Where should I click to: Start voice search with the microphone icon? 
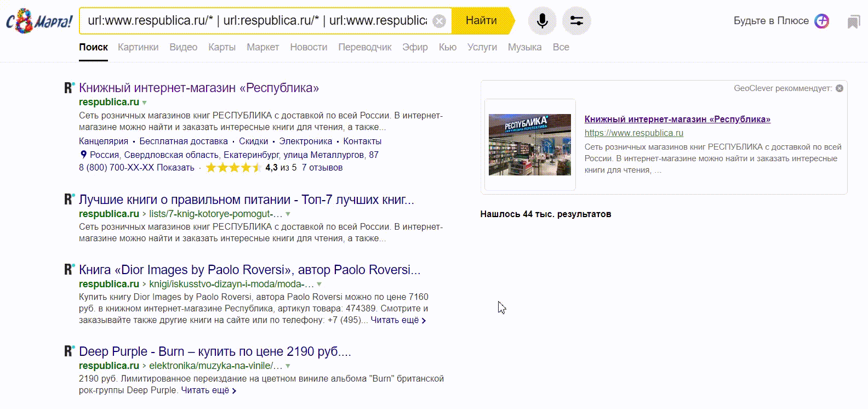542,21
